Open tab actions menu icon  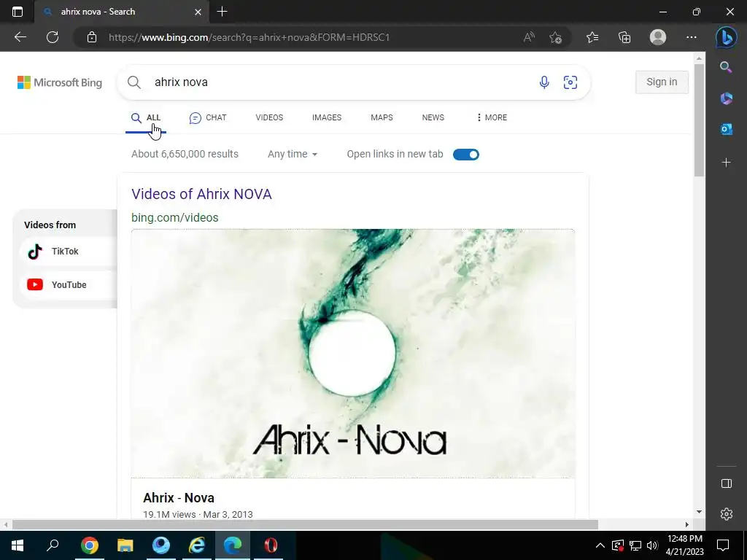point(18,12)
